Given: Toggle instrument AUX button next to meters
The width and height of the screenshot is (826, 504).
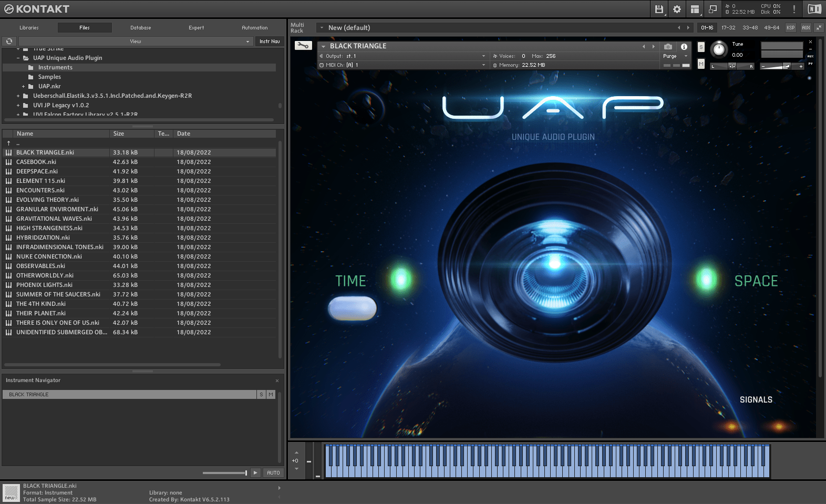Looking at the screenshot, I should point(810,56).
